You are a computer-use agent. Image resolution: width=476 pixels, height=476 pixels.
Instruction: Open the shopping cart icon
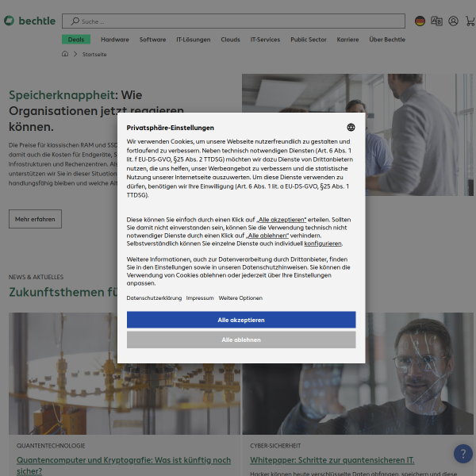pyautogui.click(x=470, y=21)
